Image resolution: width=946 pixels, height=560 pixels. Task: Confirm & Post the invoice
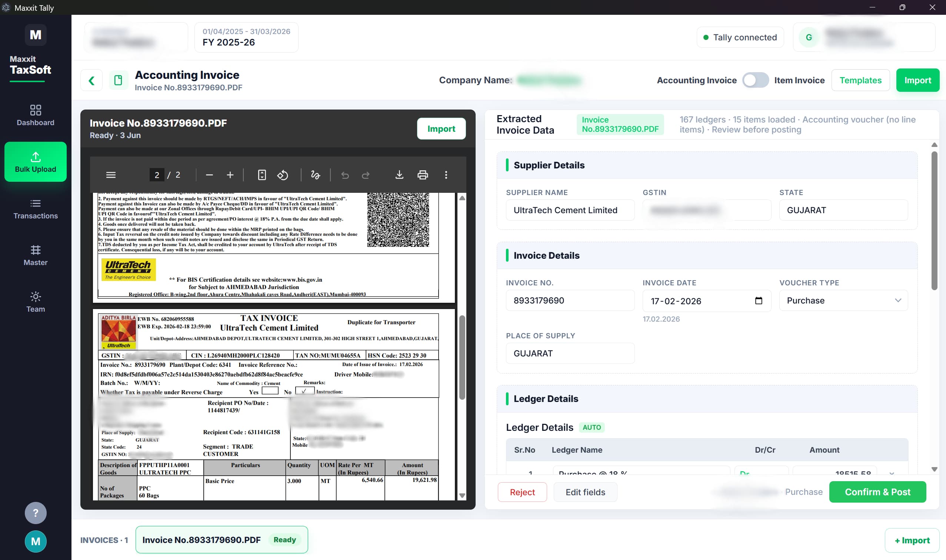tap(877, 492)
